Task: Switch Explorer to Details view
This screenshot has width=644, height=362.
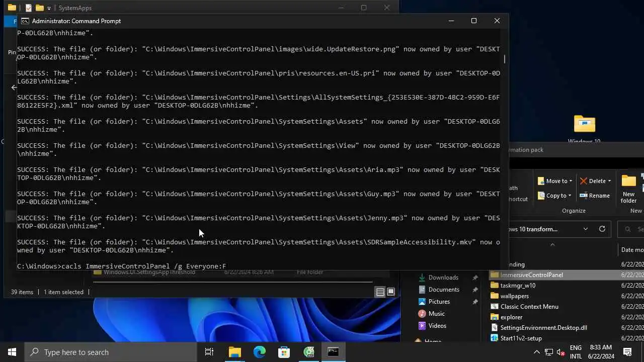Action: pos(380,292)
